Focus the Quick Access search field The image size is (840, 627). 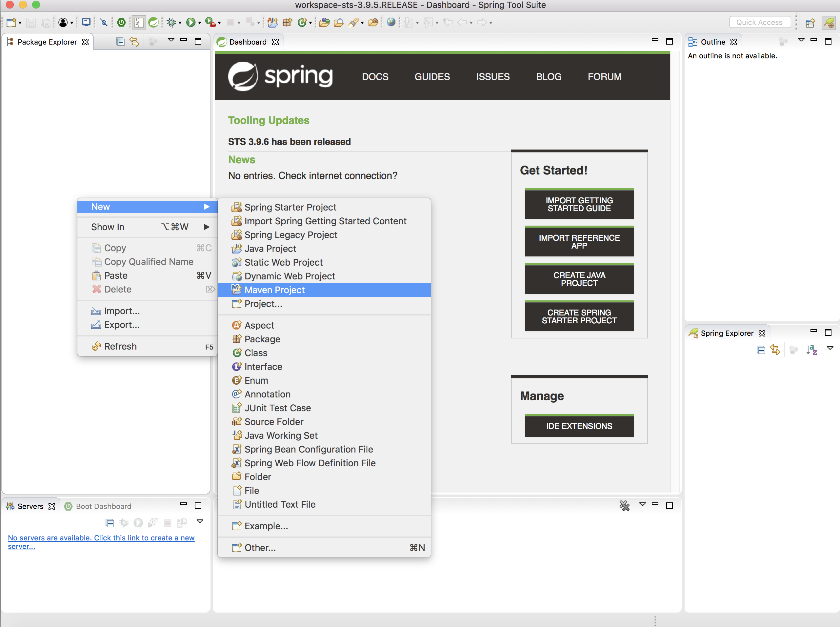760,22
